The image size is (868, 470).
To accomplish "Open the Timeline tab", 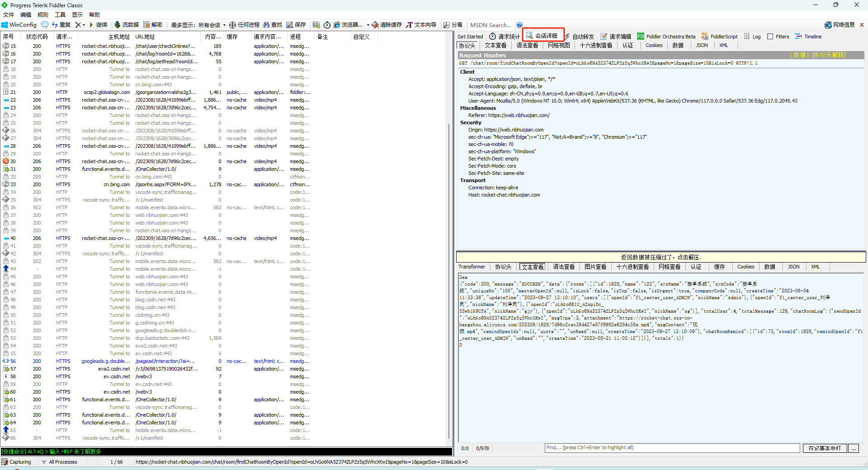I will 808,37.
